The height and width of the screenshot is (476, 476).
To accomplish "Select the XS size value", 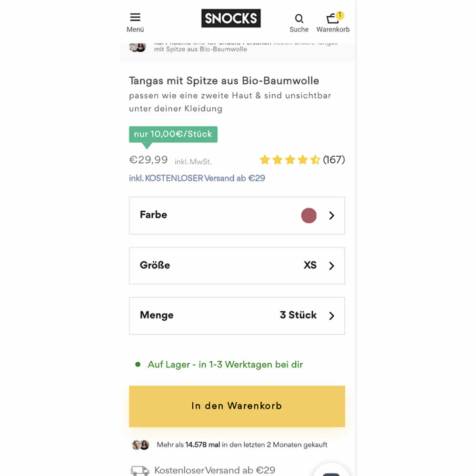I will [x=310, y=265].
